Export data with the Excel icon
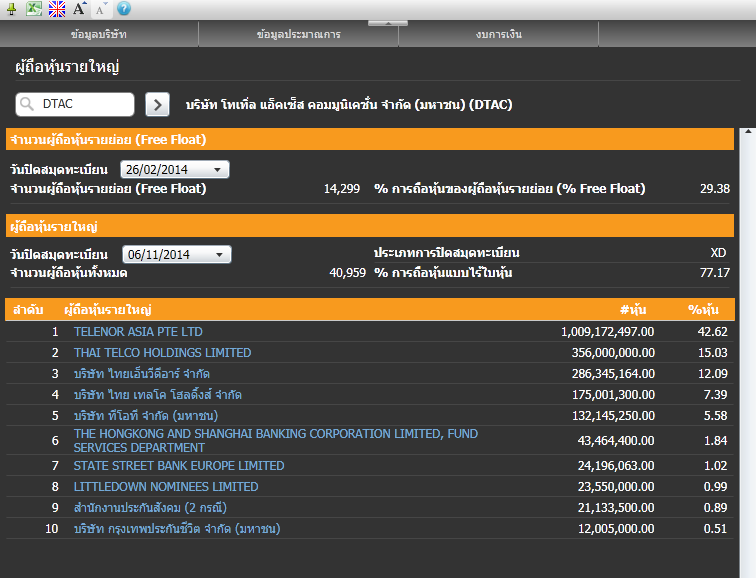 (34, 9)
